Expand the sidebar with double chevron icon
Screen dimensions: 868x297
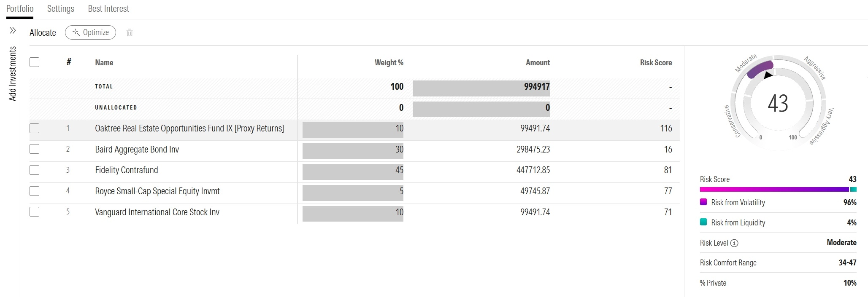click(x=13, y=30)
